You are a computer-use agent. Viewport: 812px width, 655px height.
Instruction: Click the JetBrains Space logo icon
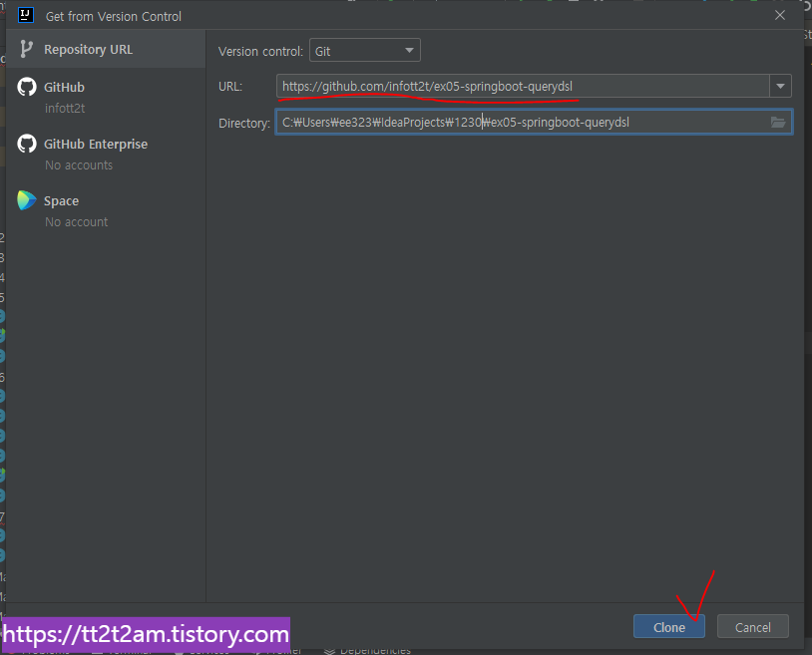[26, 200]
